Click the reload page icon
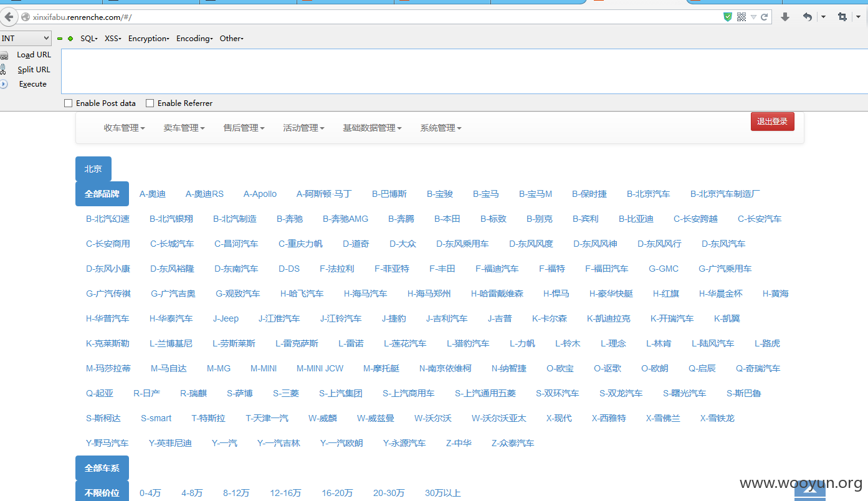 [764, 17]
